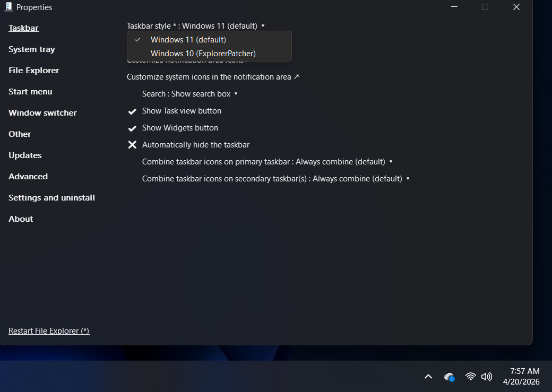The height and width of the screenshot is (392, 552).
Task: Open the hidden icons chevron in system tray
Action: [428, 376]
